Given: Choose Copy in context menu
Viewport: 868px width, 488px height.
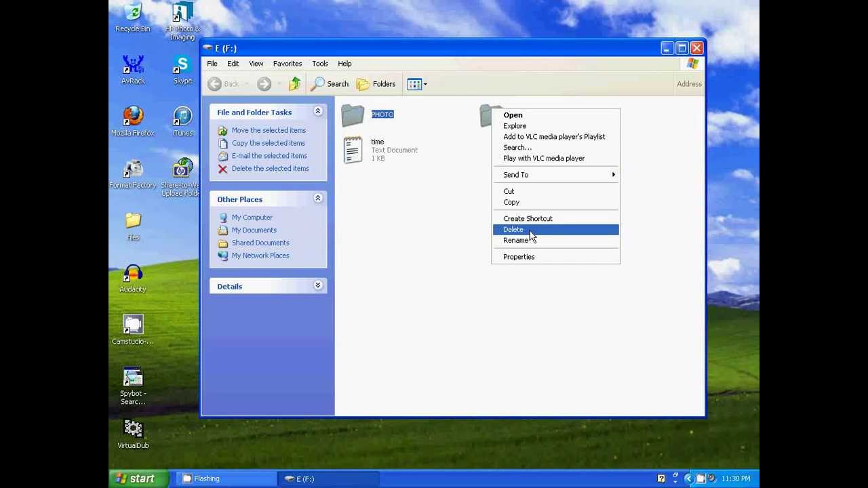Looking at the screenshot, I should tap(555, 202).
